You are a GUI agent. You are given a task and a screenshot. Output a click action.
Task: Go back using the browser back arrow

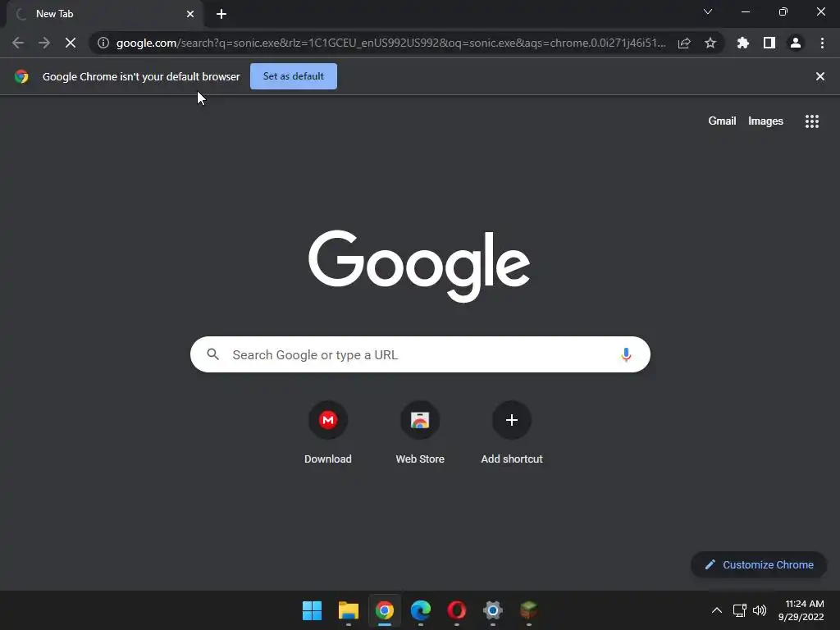tap(18, 43)
